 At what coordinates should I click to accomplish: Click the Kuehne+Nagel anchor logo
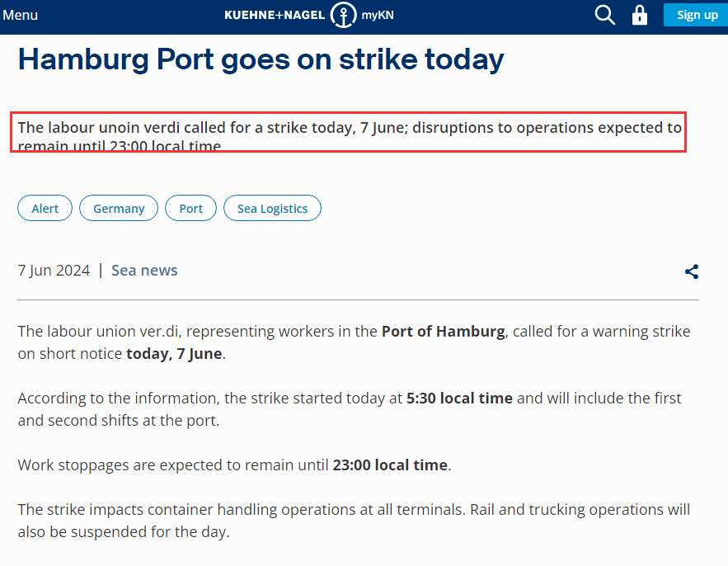pos(343,15)
